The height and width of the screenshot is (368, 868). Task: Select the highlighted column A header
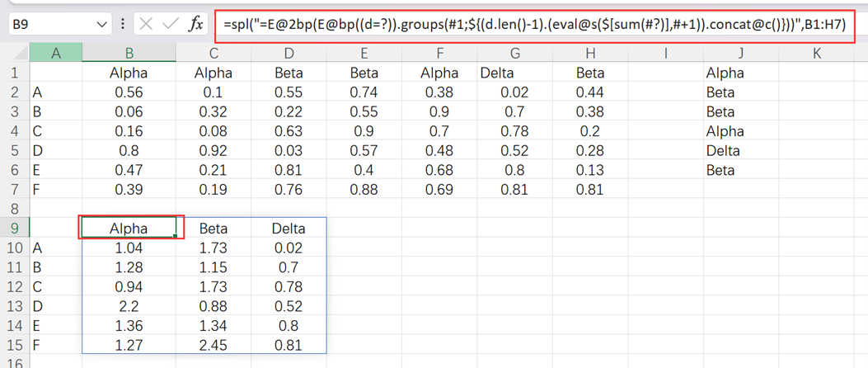pos(55,54)
